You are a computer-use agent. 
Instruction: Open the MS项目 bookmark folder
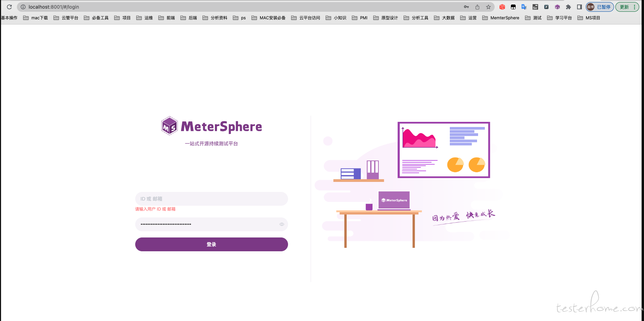click(589, 18)
